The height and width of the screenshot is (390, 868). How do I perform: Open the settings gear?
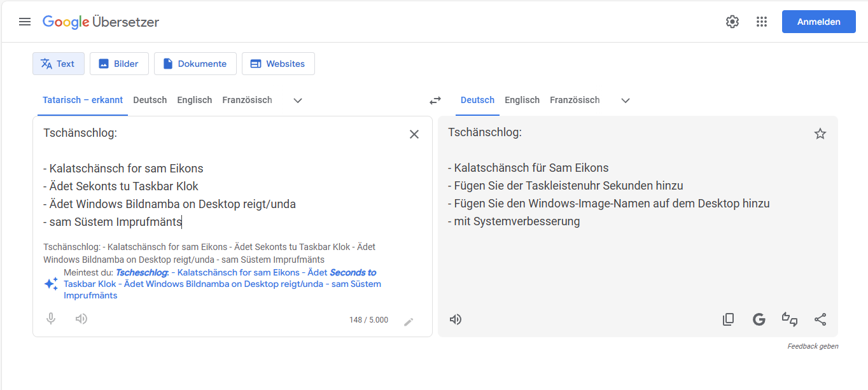click(732, 22)
